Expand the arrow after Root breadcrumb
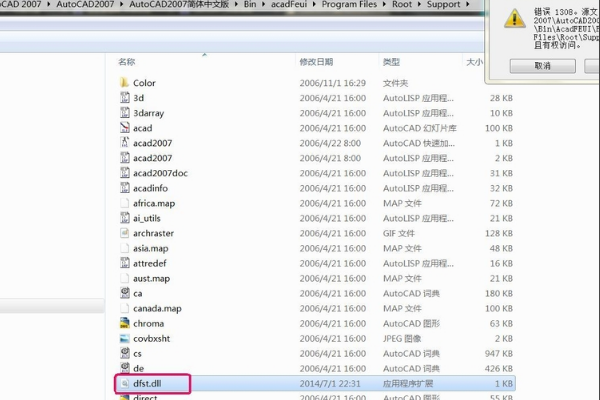The height and width of the screenshot is (400, 600). pyautogui.click(x=419, y=4)
